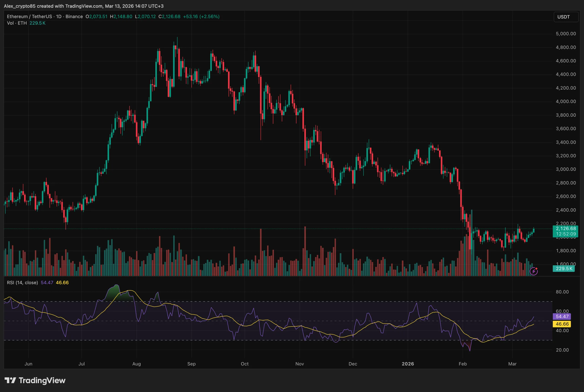Click the 3,000.00 price scale label
Image resolution: width=584 pixels, height=392 pixels.
click(x=566, y=169)
